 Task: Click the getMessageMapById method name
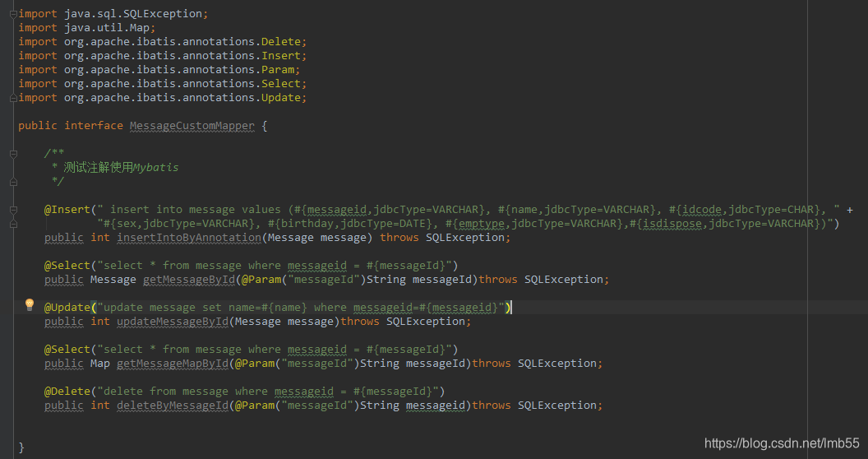[x=173, y=364]
